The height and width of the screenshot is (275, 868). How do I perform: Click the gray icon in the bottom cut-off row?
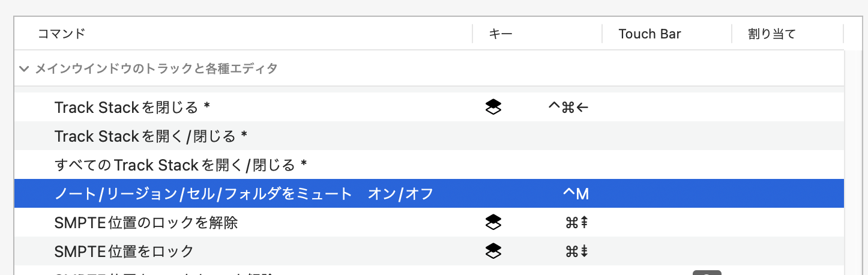pyautogui.click(x=707, y=272)
